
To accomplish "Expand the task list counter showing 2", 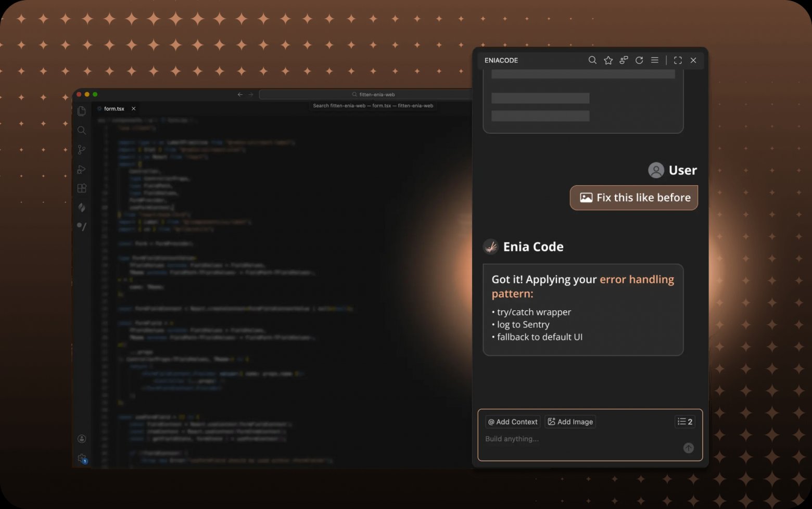I will click(685, 422).
